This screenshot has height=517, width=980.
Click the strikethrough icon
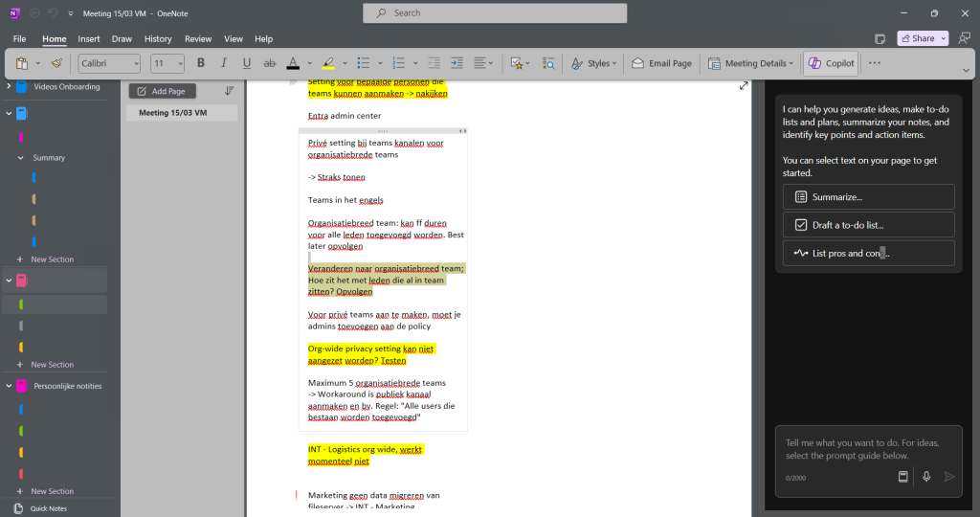coord(269,63)
